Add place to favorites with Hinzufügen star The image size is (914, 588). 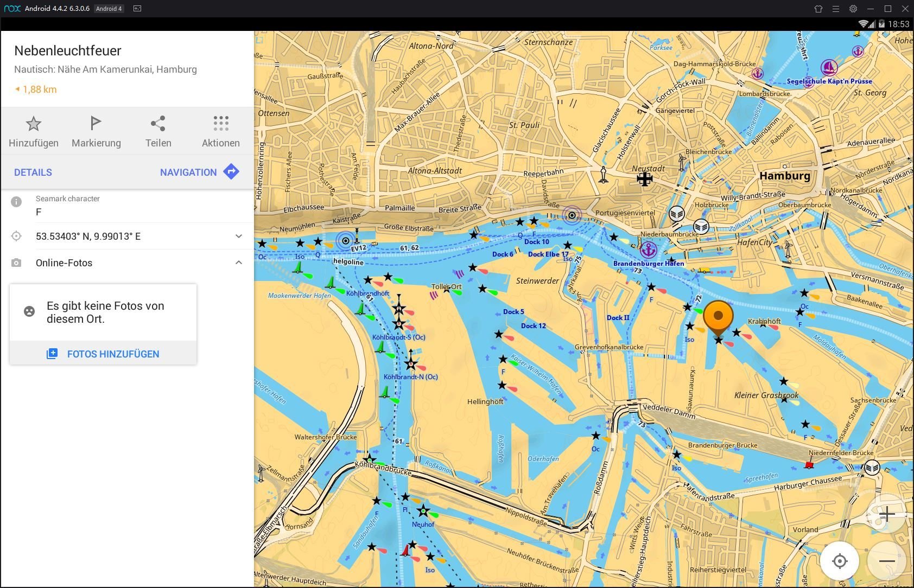pos(34,124)
